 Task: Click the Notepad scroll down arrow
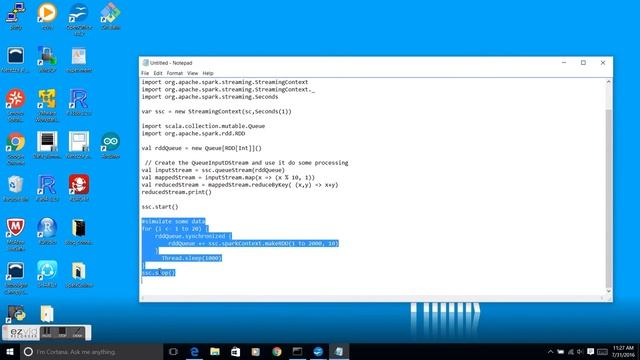[x=608, y=291]
